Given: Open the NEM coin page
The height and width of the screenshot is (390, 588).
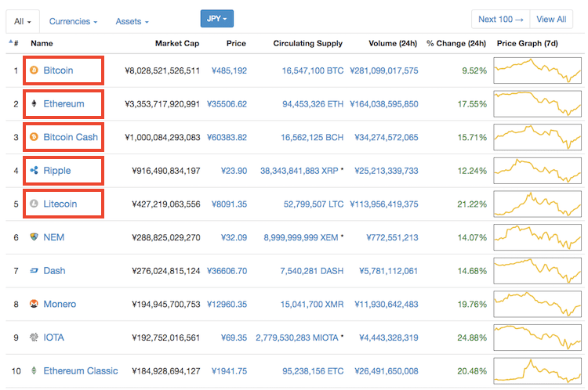Looking at the screenshot, I should coord(53,237).
